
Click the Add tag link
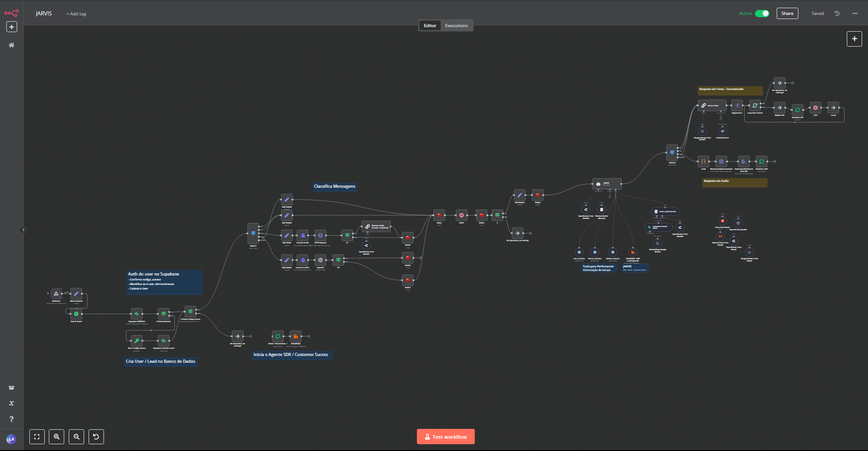click(76, 14)
